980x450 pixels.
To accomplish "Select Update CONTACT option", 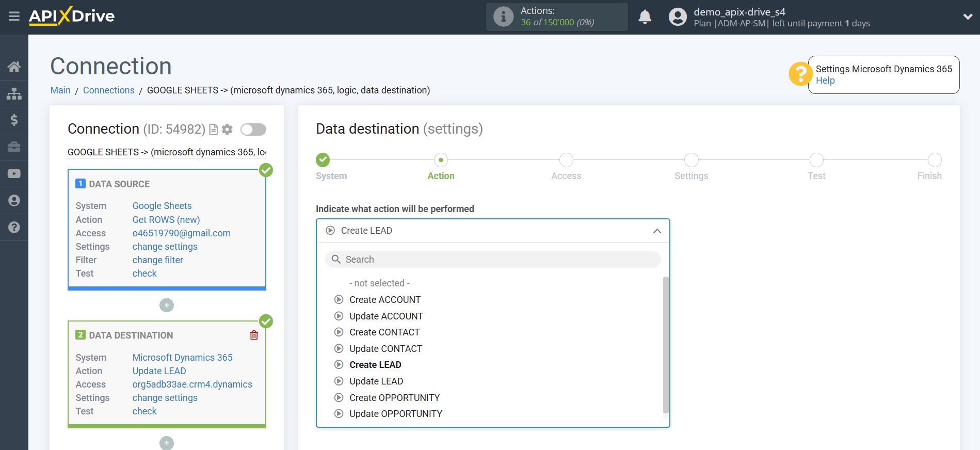I will pos(385,349).
